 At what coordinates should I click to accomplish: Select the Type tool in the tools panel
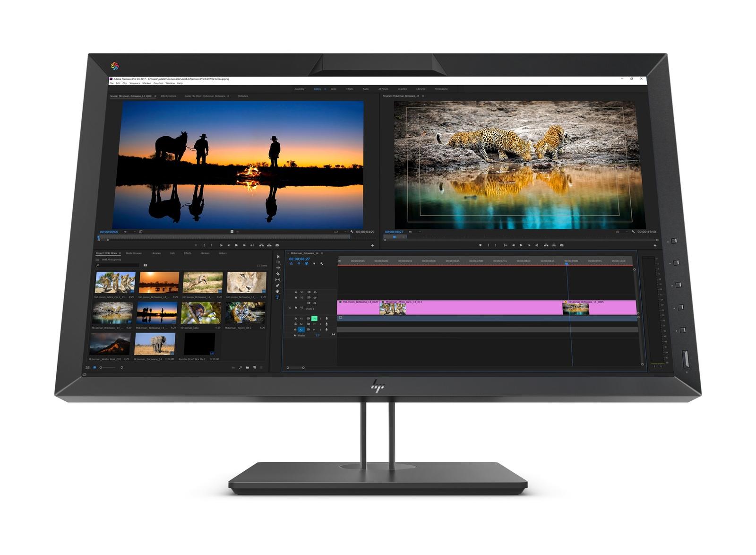277,297
